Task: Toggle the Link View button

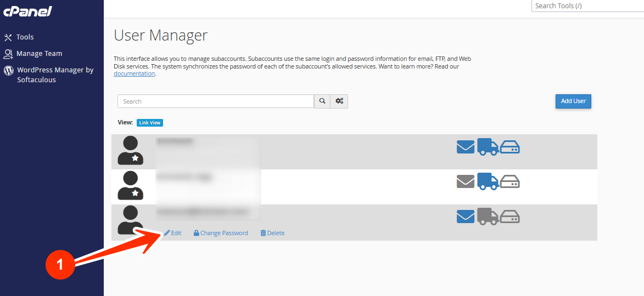Action: (x=150, y=123)
